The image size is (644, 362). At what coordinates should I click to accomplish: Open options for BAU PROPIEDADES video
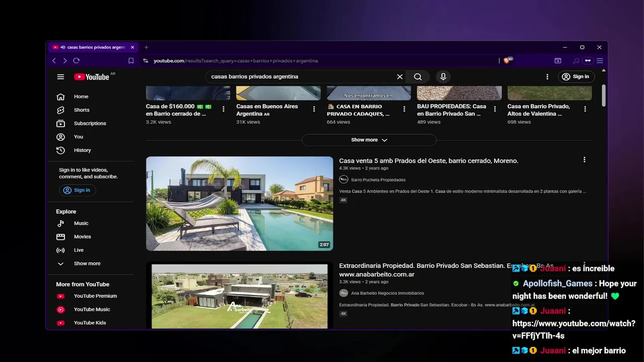coord(495,109)
